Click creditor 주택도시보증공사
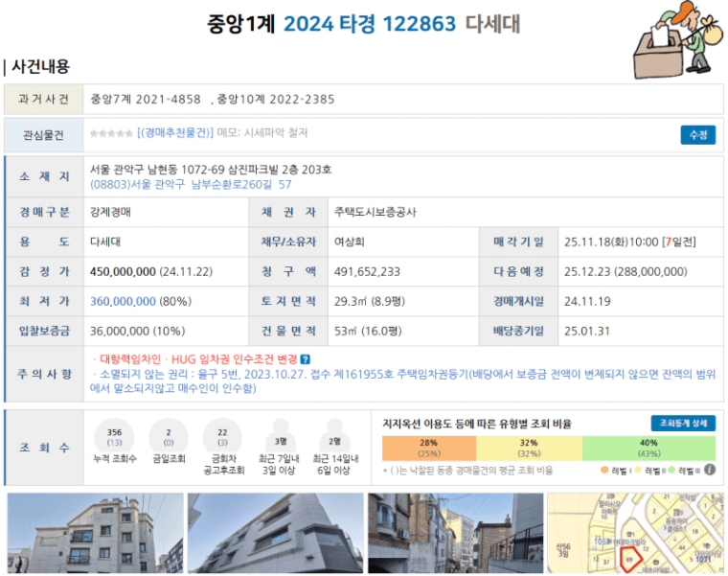728x576 pixels. pyautogui.click(x=375, y=212)
